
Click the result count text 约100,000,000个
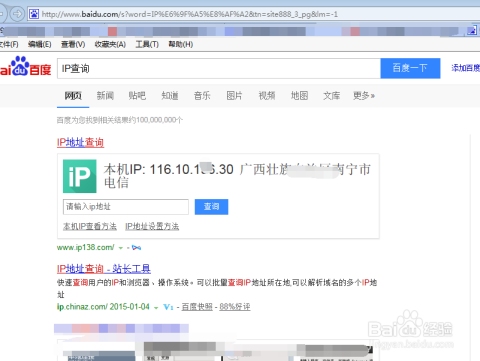157,120
